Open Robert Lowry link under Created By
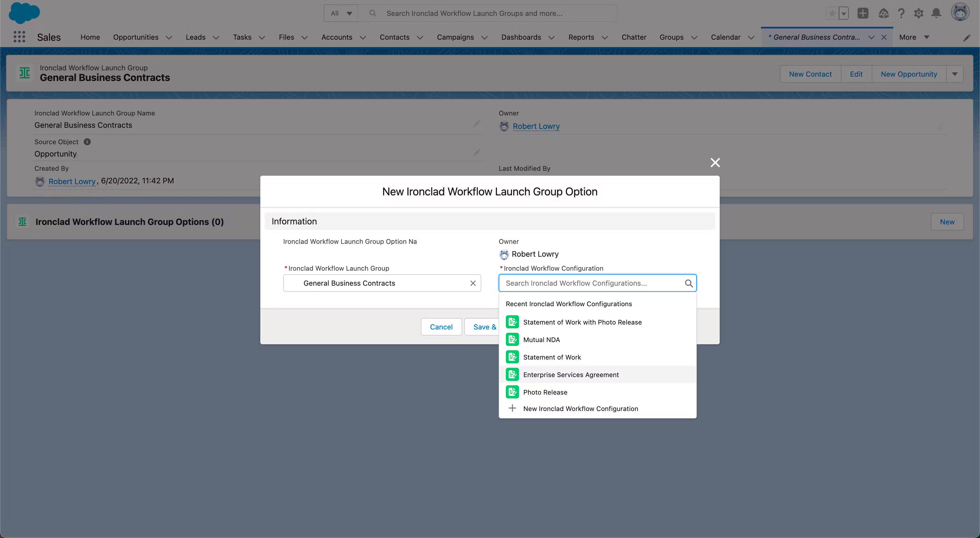 tap(72, 182)
